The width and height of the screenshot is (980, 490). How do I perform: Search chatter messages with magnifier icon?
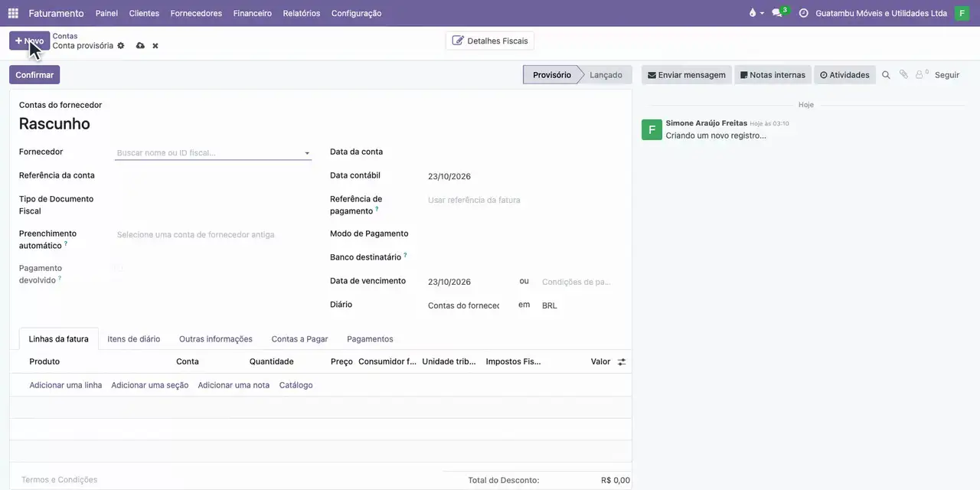point(886,75)
